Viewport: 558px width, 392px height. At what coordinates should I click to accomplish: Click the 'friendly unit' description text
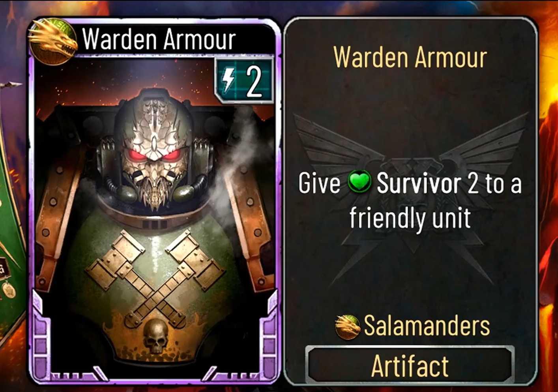(410, 218)
